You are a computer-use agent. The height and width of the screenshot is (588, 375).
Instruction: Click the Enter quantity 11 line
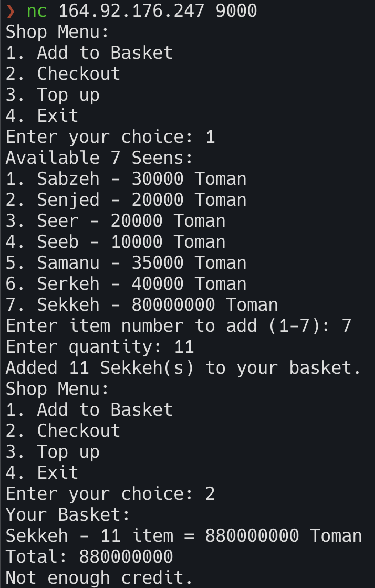point(100,347)
